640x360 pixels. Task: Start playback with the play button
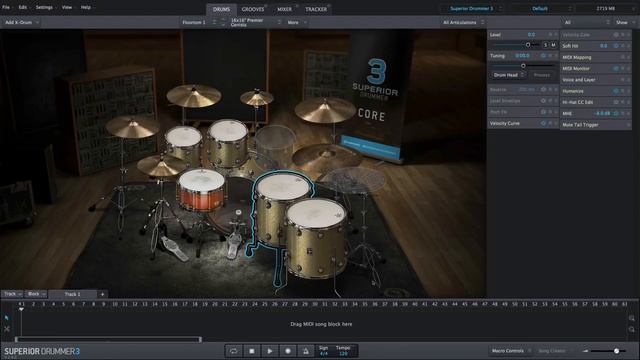point(270,351)
